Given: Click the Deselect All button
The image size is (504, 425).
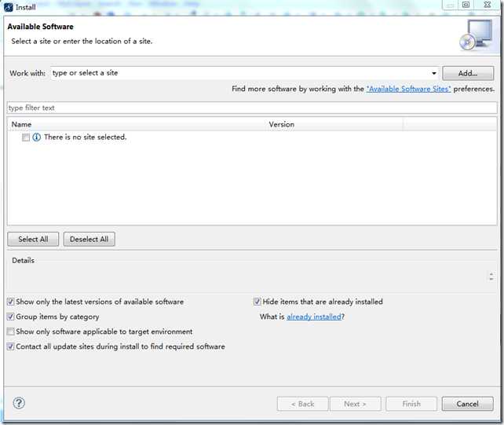Looking at the screenshot, I should [x=89, y=240].
